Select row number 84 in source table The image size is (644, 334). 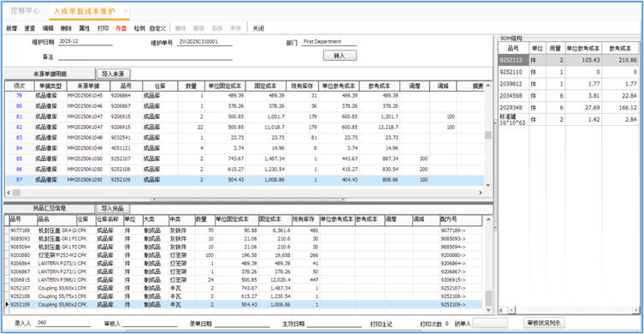(x=19, y=148)
